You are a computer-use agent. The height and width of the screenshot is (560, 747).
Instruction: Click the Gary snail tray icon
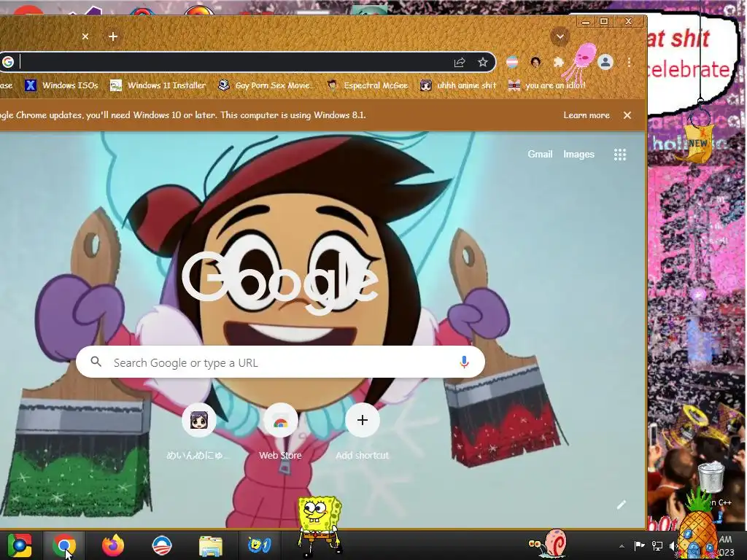click(x=547, y=543)
